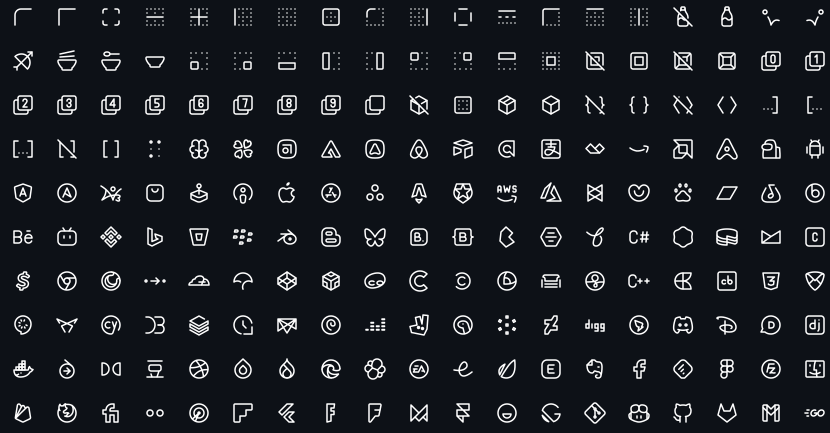Viewport: 830px width, 433px height.
Task: Select the bow and arrow icon
Action: 23,61
